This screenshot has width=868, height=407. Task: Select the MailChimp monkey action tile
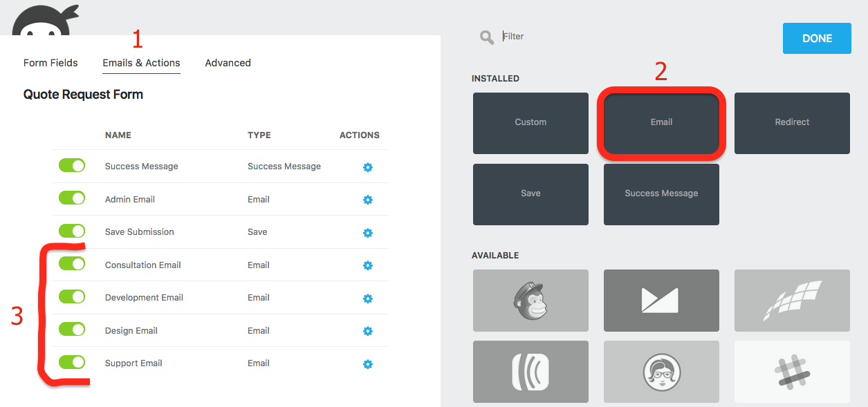(530, 301)
